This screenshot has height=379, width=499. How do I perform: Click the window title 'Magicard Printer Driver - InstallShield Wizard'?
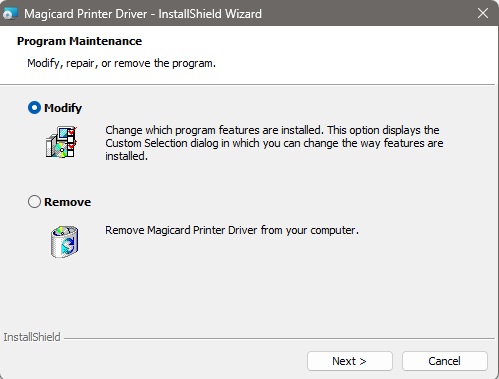pos(143,14)
